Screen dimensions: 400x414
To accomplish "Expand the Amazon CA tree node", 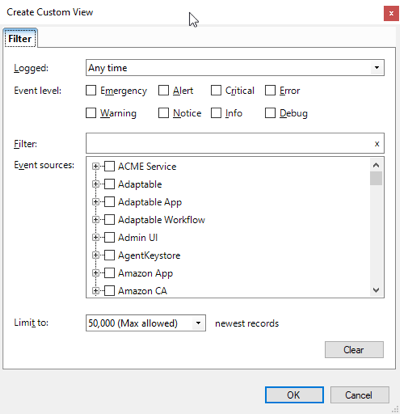I will pyautogui.click(x=96, y=291).
